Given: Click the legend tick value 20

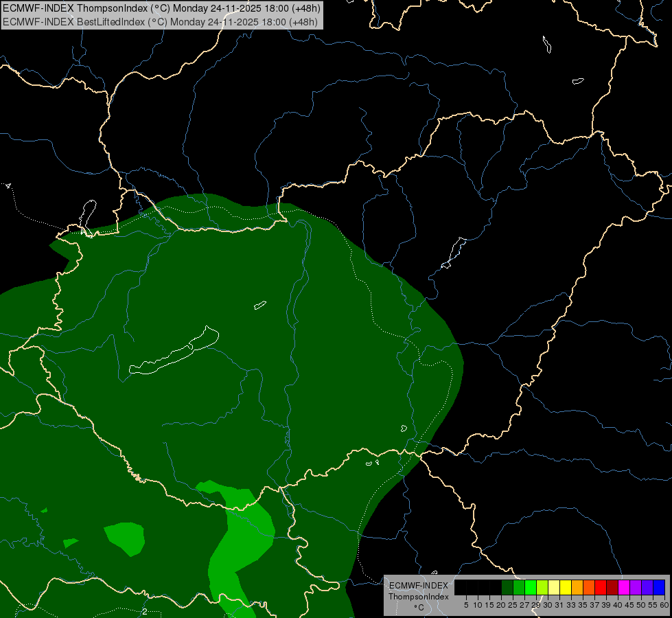Looking at the screenshot, I should (501, 605).
